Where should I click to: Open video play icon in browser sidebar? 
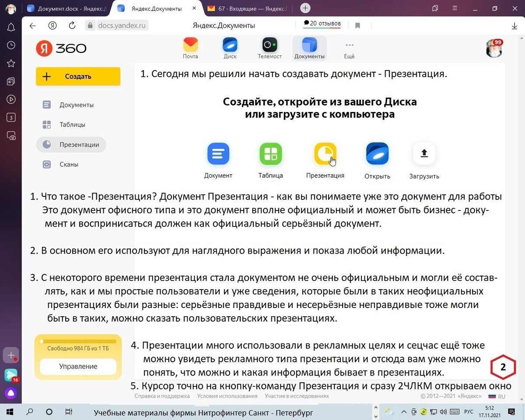coord(11,99)
